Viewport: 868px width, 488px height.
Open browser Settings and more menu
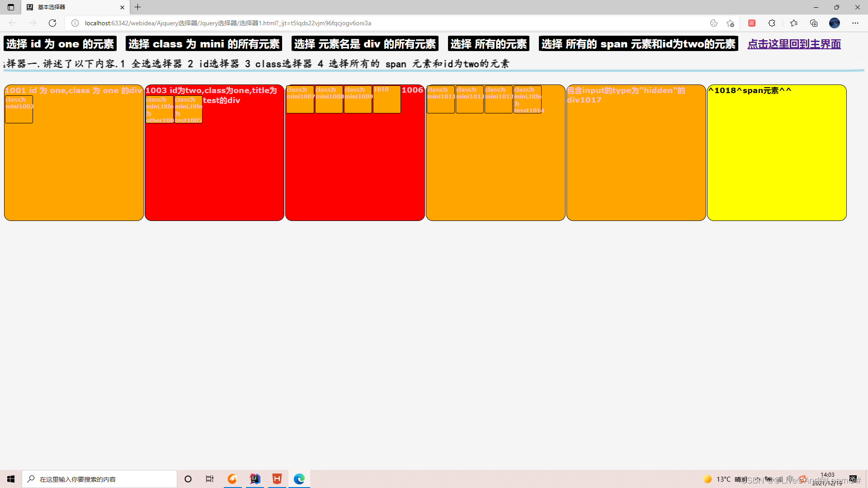[x=855, y=23]
